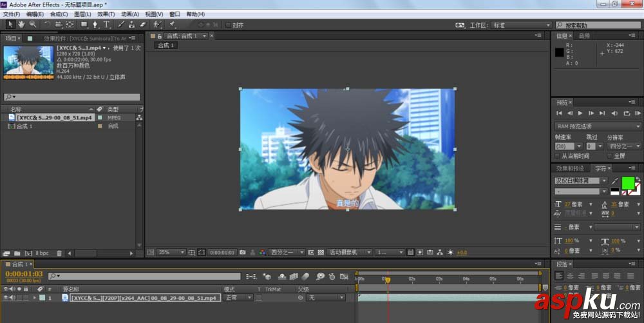Select the Pen tool
Image resolution: width=644 pixels, height=323 pixels.
(x=95, y=24)
